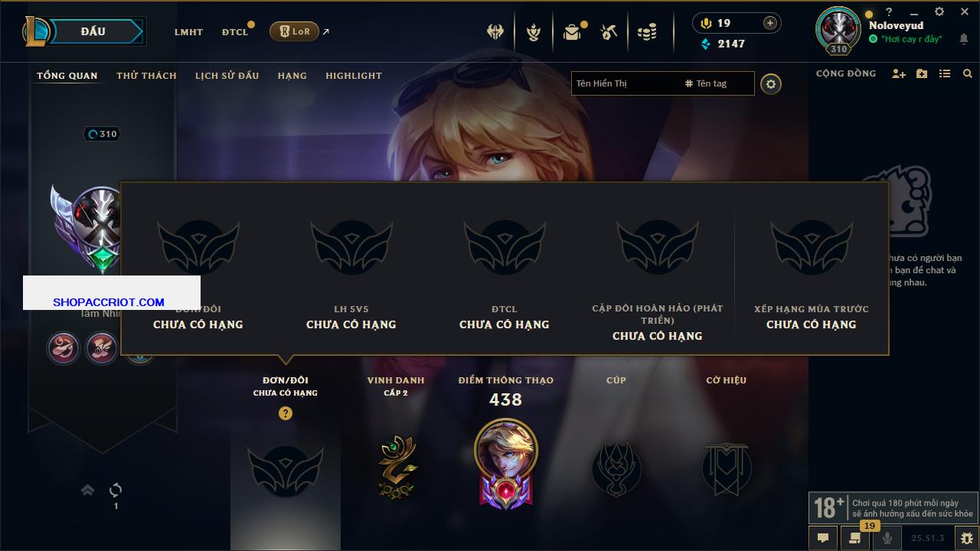Open the Loot (hextech crafting) icon
The width and height of the screenshot is (980, 551).
(x=609, y=32)
